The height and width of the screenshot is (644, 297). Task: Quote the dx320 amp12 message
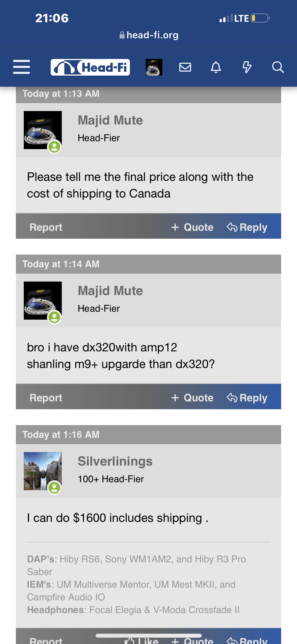(192, 398)
